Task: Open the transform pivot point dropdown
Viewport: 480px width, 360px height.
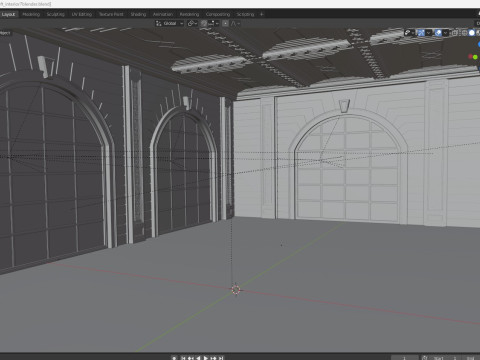Action: coord(192,24)
